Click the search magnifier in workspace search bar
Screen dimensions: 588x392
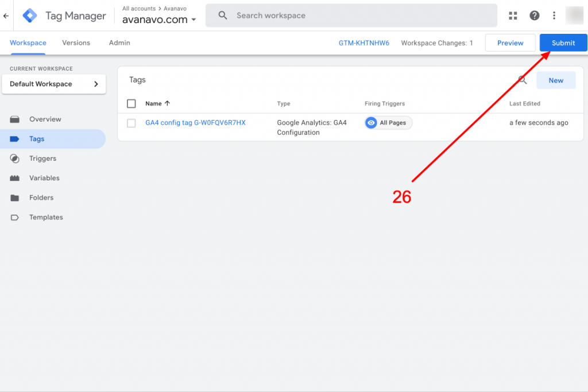(223, 15)
